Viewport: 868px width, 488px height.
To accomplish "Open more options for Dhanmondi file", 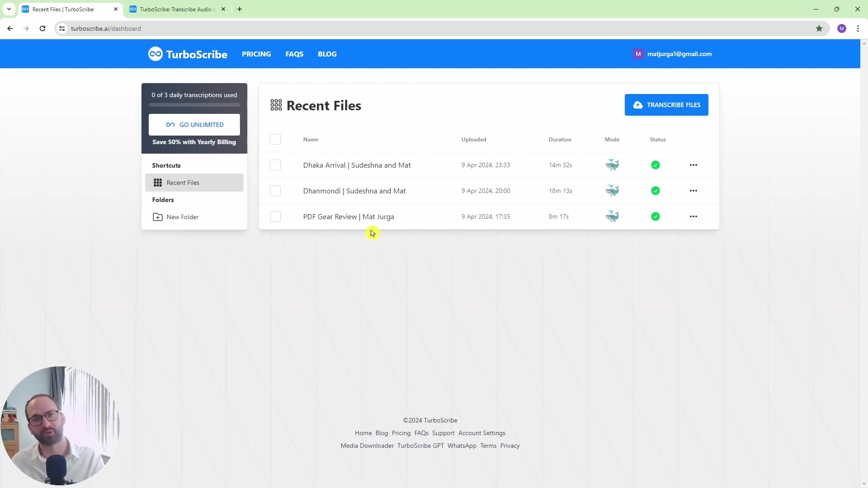I will pyautogui.click(x=693, y=191).
